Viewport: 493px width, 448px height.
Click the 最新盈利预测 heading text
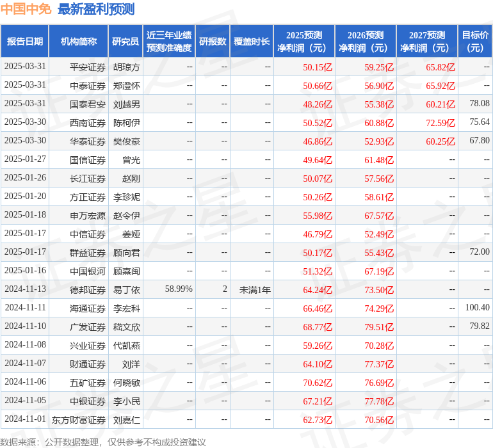pyautogui.click(x=96, y=9)
